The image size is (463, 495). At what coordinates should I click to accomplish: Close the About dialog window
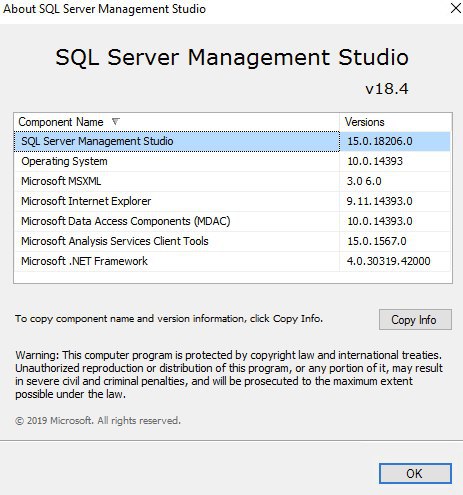click(455, 8)
